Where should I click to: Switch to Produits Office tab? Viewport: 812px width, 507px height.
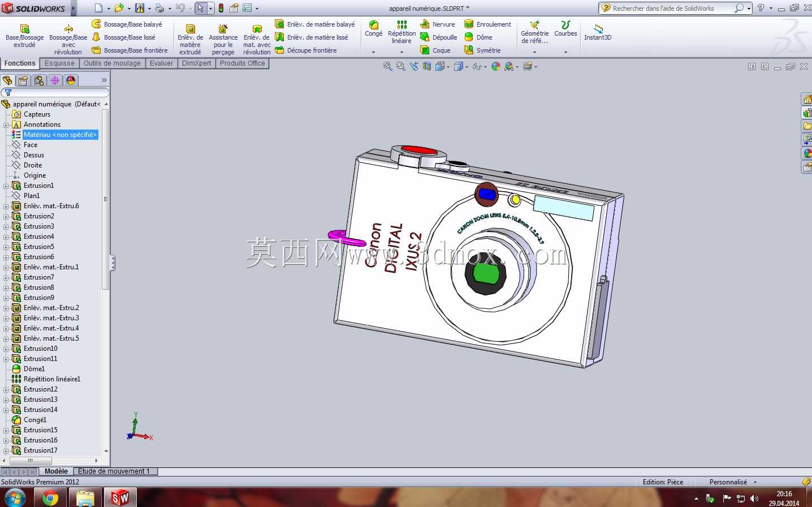(242, 63)
